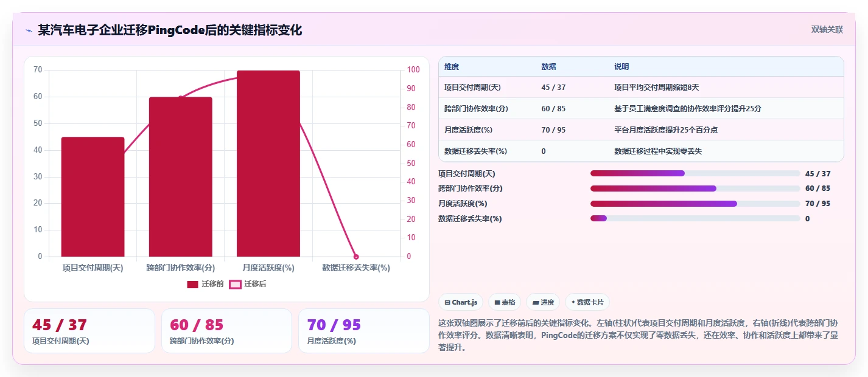Click the 迁移前 red legend swatch
This screenshot has width=868, height=377.
192,284
